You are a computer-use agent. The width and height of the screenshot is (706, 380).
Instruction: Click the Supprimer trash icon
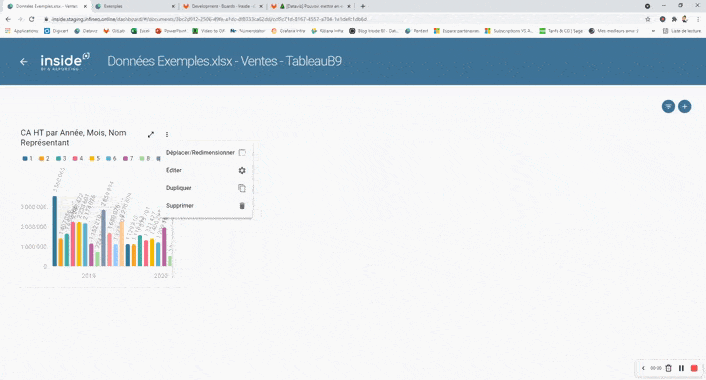[x=242, y=206]
